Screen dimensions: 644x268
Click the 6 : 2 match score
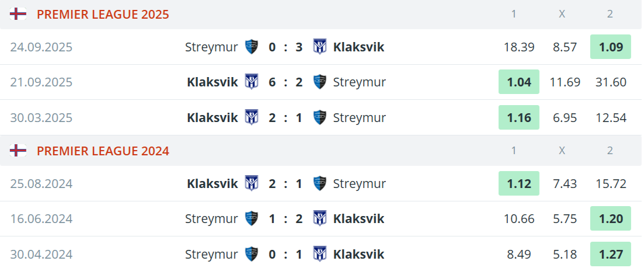pos(286,82)
